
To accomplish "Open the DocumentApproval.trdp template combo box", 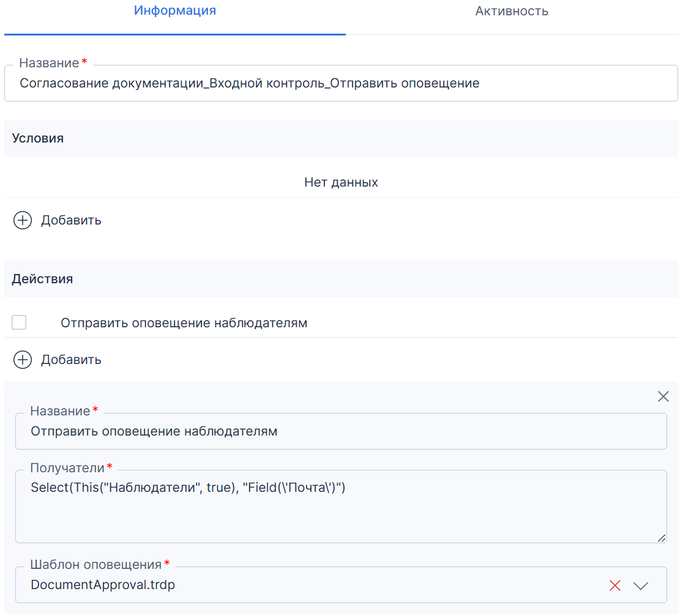I will click(x=341, y=585).
